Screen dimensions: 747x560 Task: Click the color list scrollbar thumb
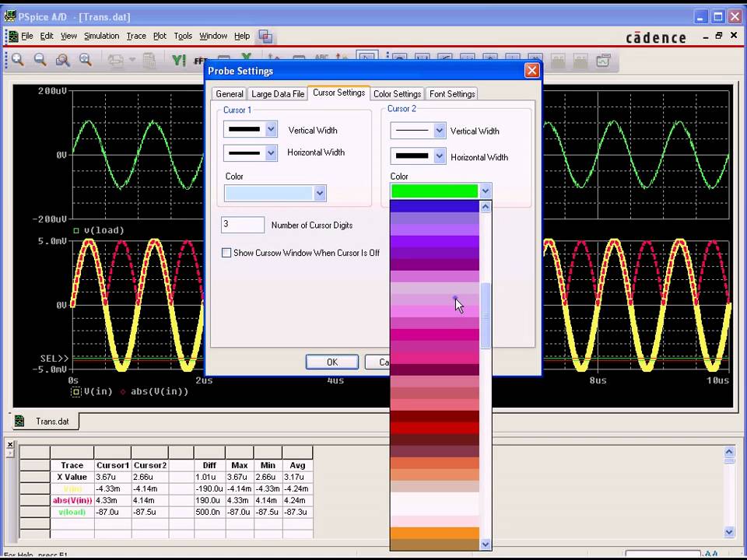[485, 316]
